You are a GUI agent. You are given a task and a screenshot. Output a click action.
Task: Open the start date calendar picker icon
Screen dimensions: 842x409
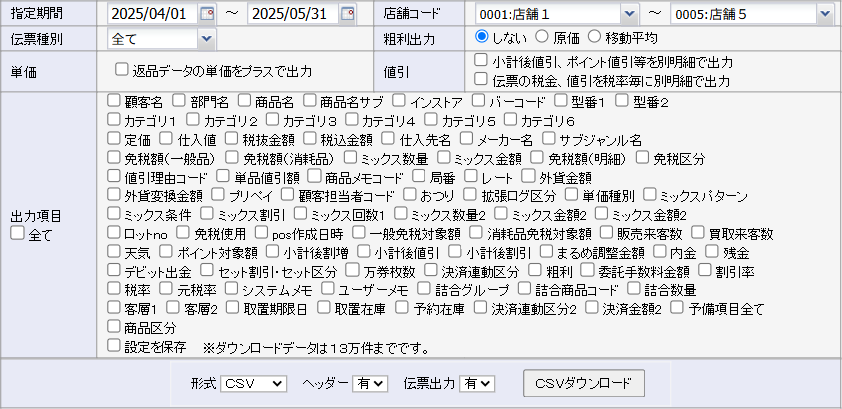click(207, 14)
